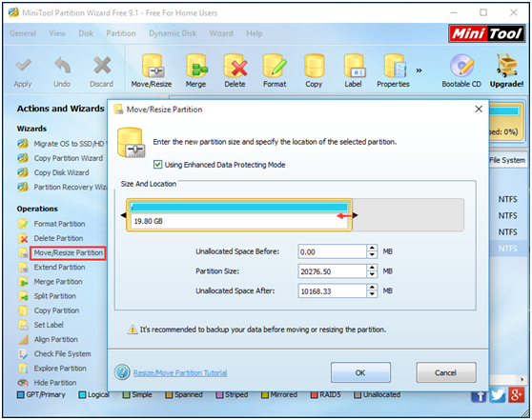Screen dimensions: 532x420
Task: Select the Move/Resize toolbar icon
Action: pyautogui.click(x=152, y=66)
